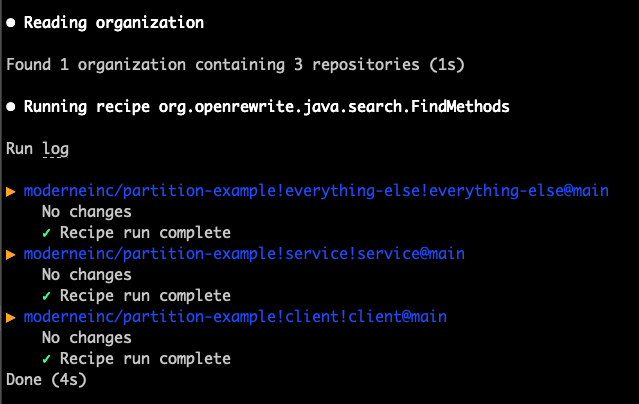The height and width of the screenshot is (404, 639).
Task: Open moderneinc/partition-example!everything-else!everything-else@main link
Action: click(316, 191)
